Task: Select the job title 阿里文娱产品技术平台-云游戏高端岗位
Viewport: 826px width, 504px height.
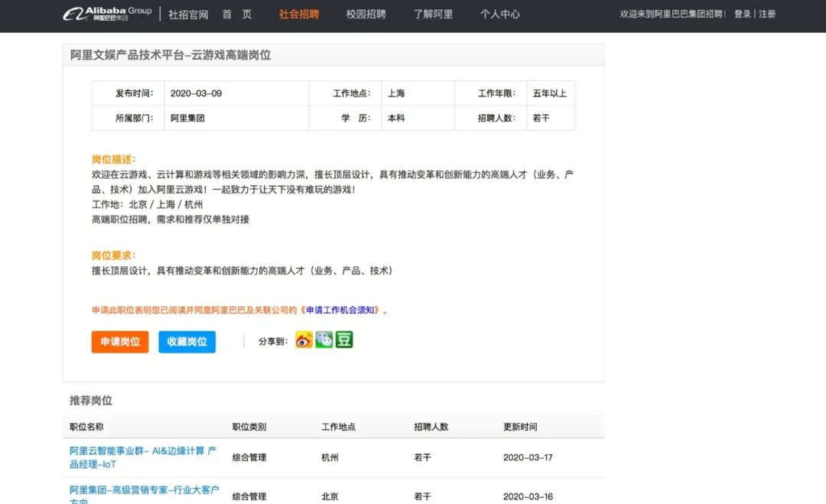Action: pyautogui.click(x=170, y=55)
